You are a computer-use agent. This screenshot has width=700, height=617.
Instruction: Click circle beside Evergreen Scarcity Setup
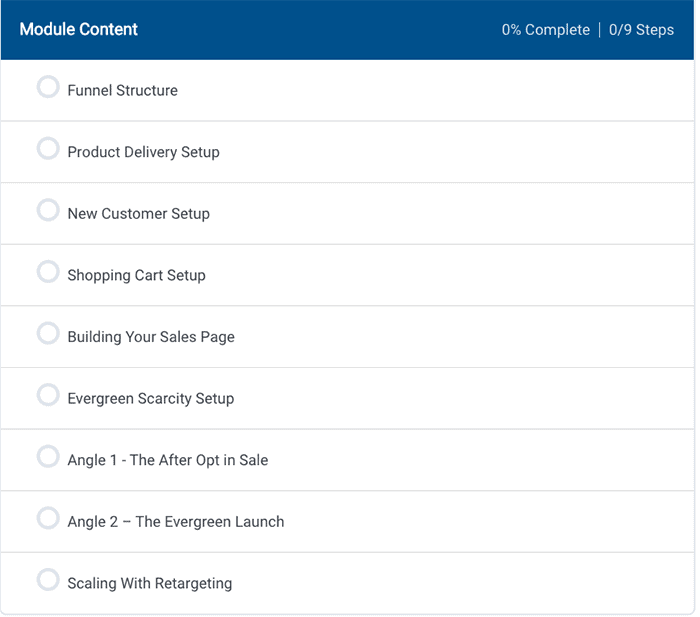click(48, 396)
